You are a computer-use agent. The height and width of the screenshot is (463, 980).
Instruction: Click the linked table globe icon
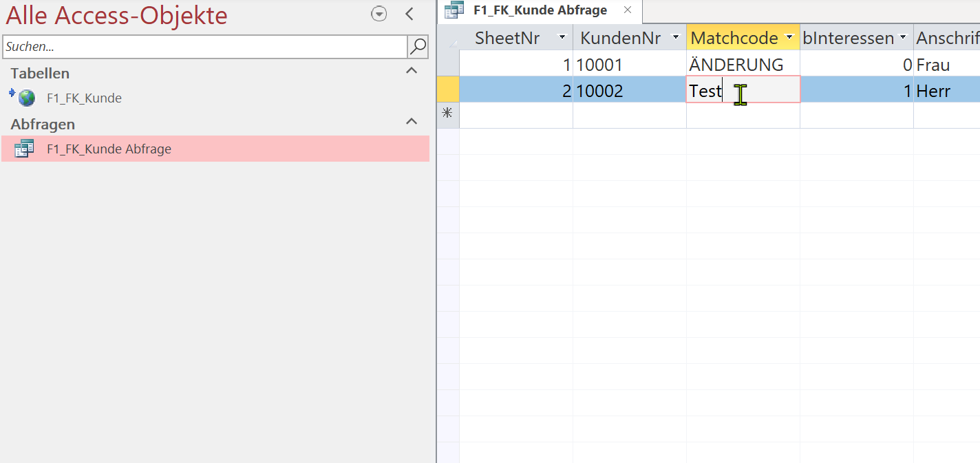26,98
